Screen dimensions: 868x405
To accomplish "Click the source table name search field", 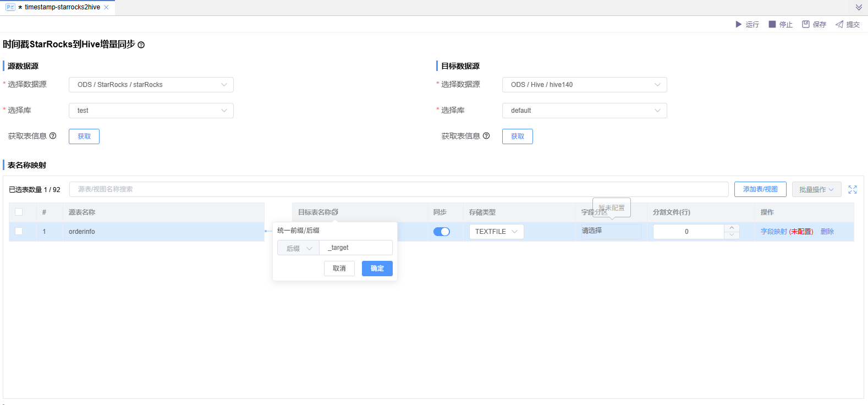I will click(399, 189).
